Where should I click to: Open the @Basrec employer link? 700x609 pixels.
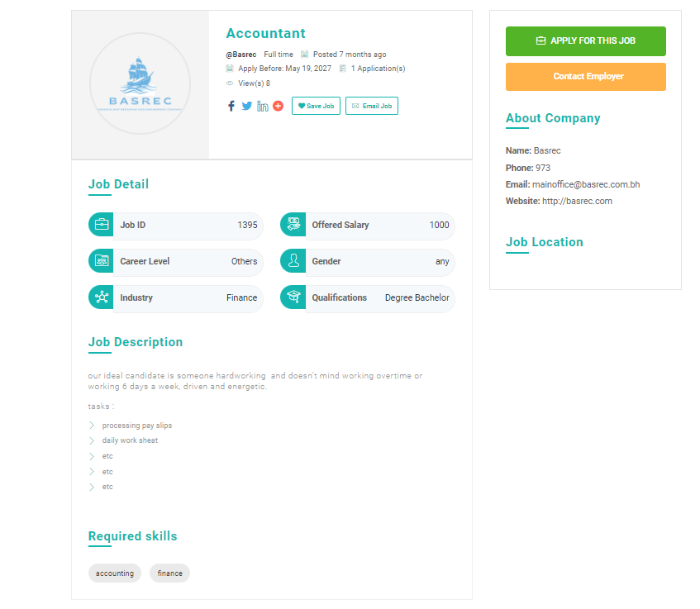[x=241, y=55]
